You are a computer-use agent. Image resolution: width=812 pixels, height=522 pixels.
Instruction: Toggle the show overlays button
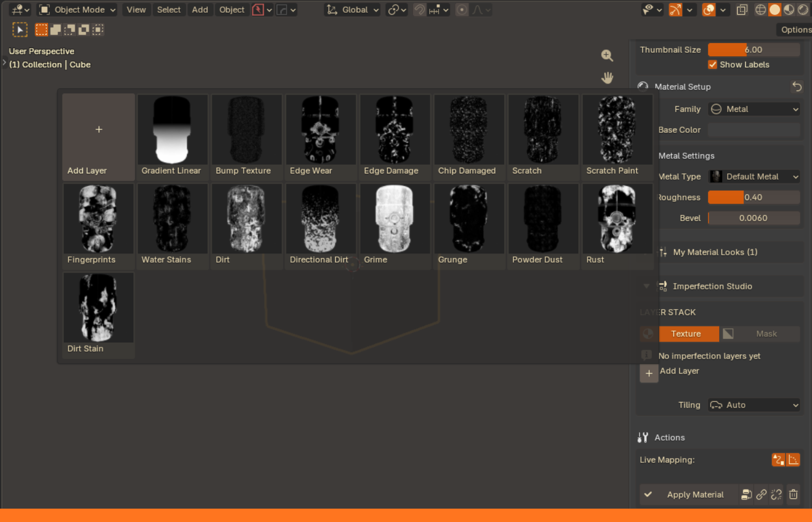click(709, 10)
